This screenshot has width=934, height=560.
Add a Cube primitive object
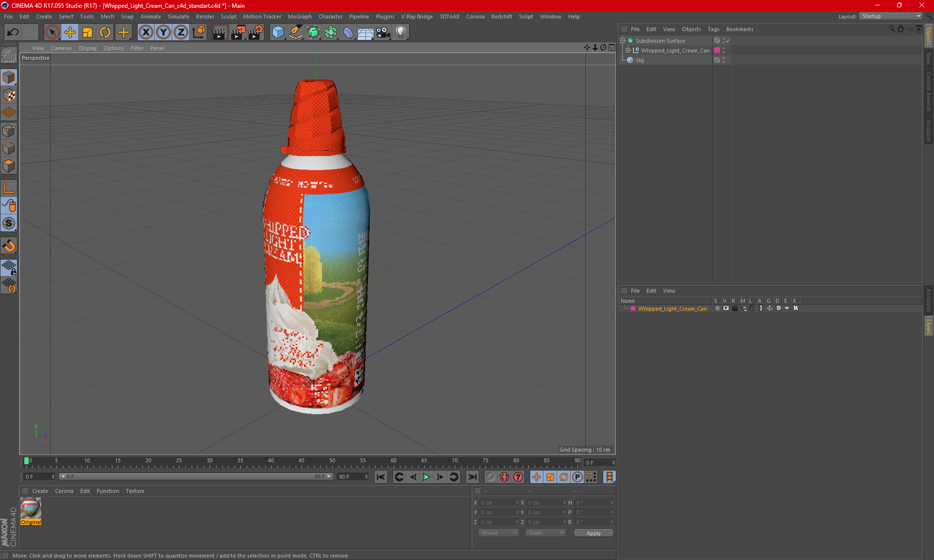(278, 33)
